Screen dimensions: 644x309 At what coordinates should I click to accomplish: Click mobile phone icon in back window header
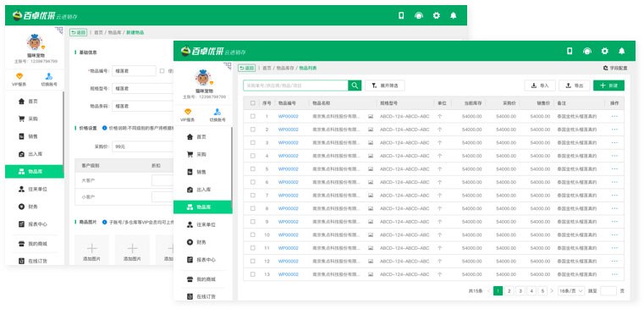point(401,15)
